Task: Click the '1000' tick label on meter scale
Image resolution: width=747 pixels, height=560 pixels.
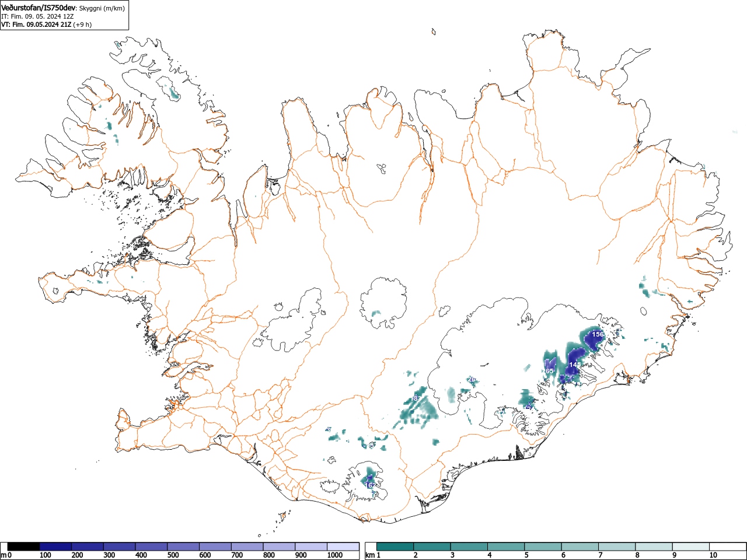Action: (x=334, y=556)
